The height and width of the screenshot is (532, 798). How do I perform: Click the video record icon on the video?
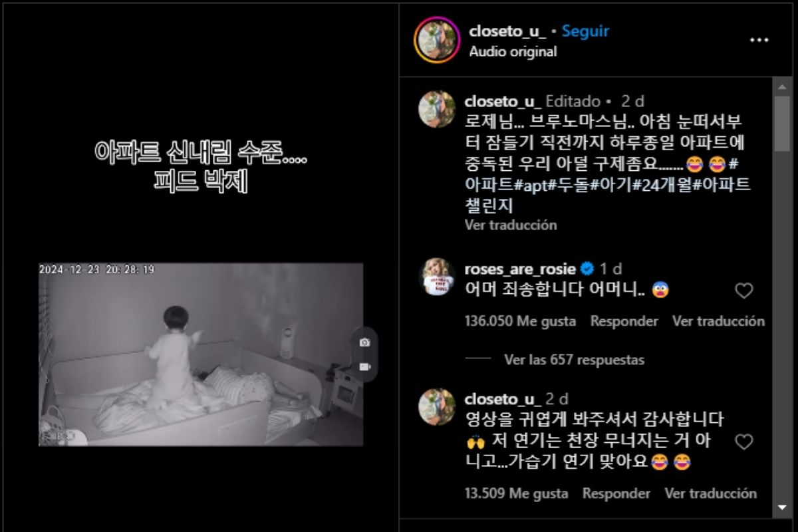click(364, 366)
